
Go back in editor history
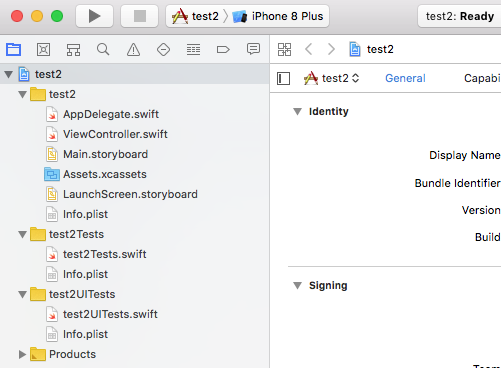[x=309, y=49]
